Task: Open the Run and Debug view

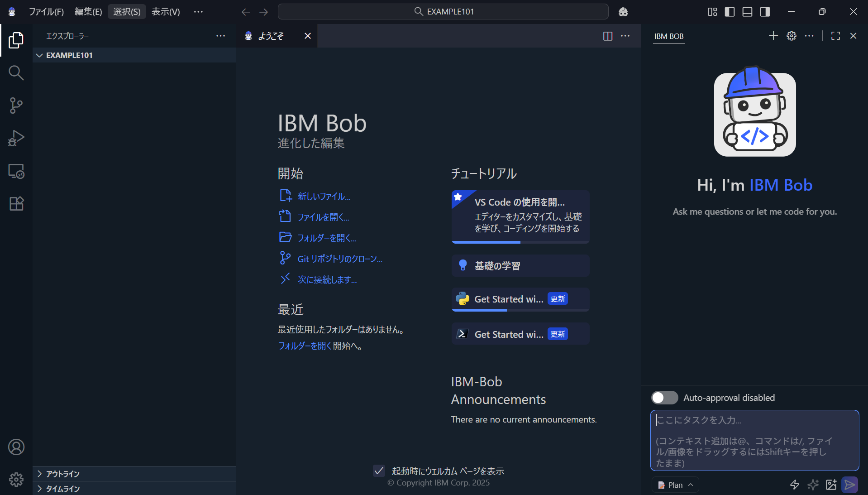Action: 16,138
